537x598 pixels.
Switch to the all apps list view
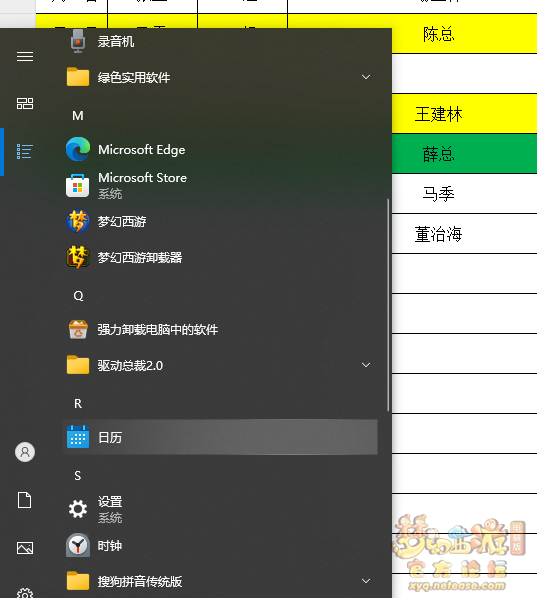click(x=25, y=151)
